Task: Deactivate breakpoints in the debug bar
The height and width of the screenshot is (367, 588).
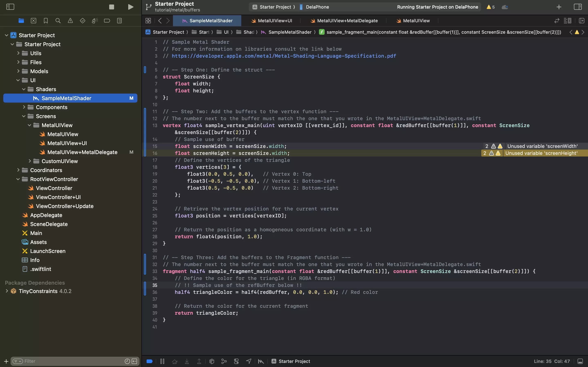Action: coord(149,361)
